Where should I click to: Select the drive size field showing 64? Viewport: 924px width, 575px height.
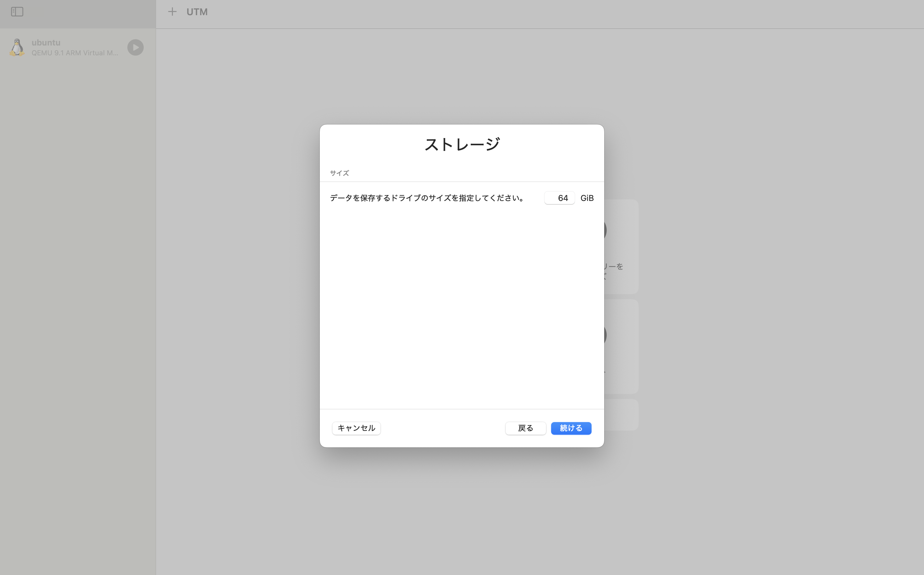click(x=559, y=198)
